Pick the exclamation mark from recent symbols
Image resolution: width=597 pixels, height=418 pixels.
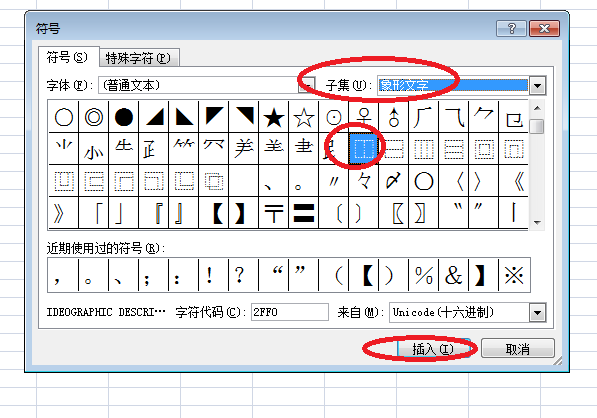tap(214, 275)
